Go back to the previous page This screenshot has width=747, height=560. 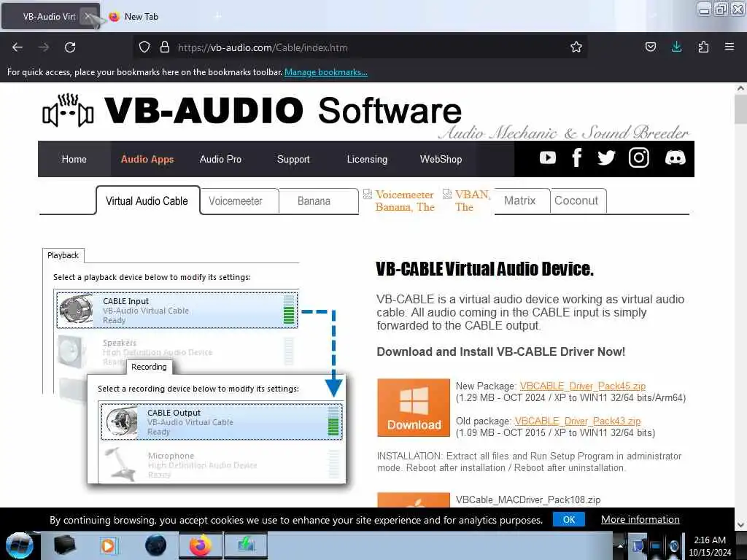18,47
